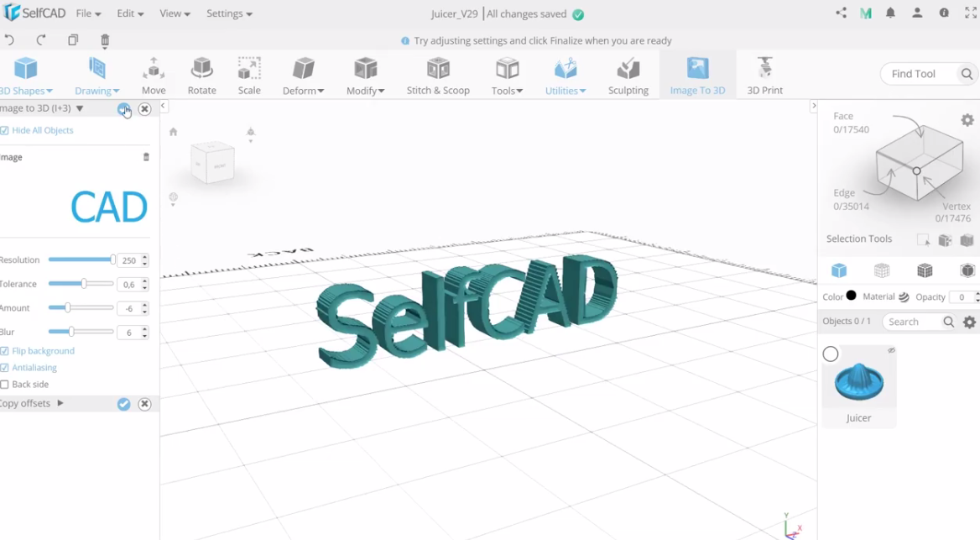Screen dimensions: 980x540
Task: Open the green M marketplace icon
Action: coord(866,13)
